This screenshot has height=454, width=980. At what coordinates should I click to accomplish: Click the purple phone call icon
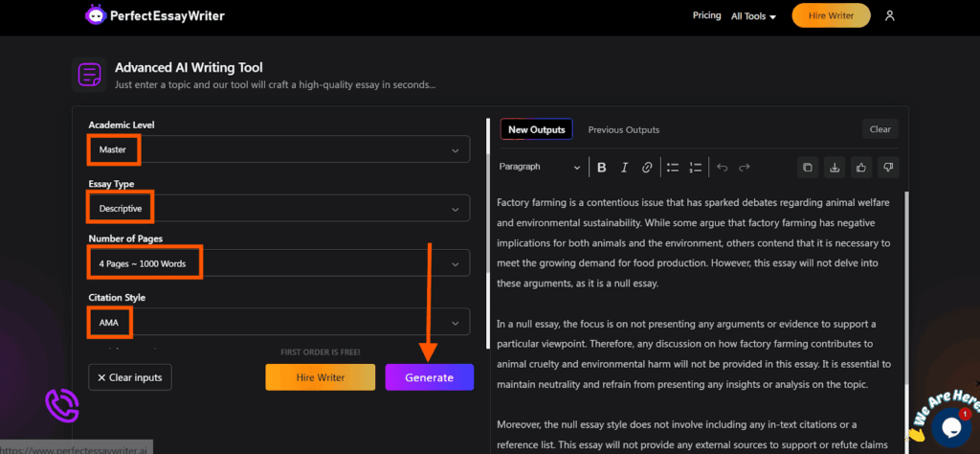(62, 405)
